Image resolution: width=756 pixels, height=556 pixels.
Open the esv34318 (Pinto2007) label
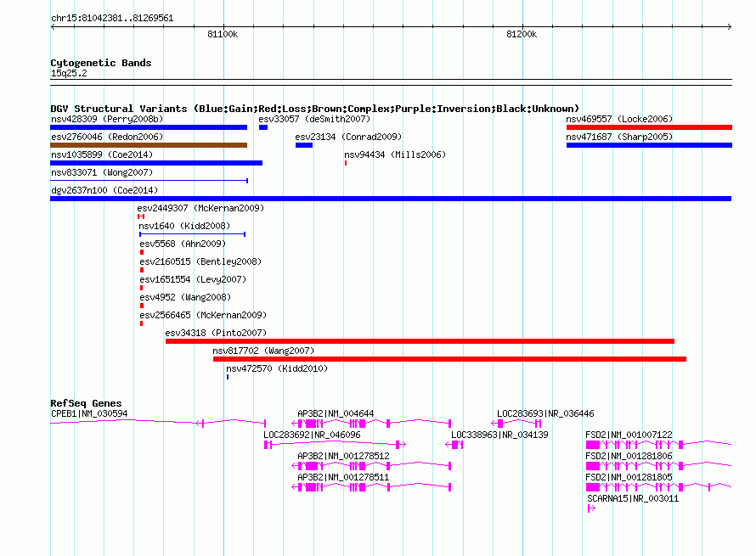pyautogui.click(x=216, y=333)
